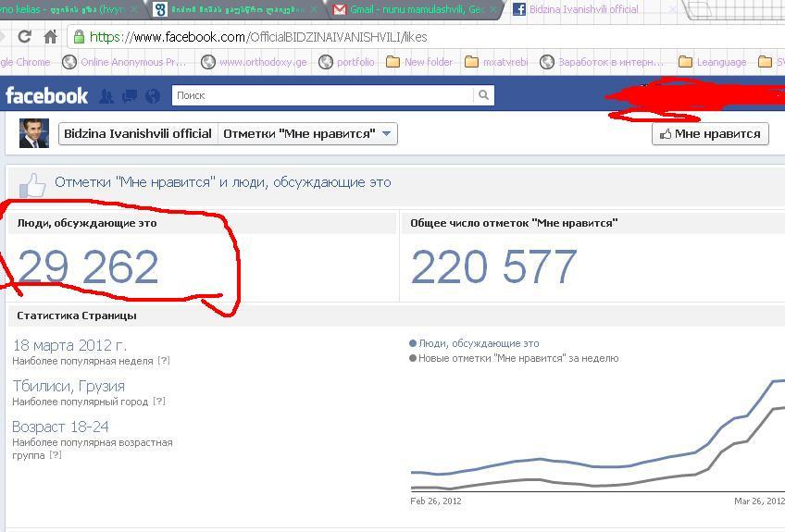
Task: Open the Online Anonymous Pr bookmark
Action: [x=124, y=62]
